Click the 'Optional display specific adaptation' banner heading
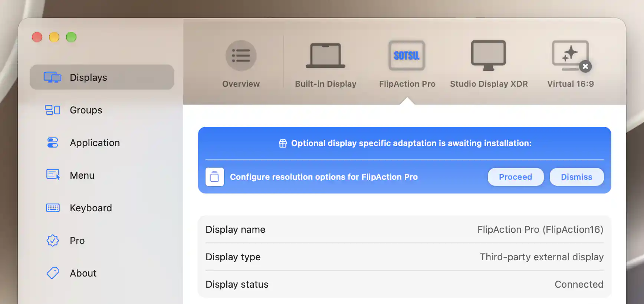The image size is (644, 304). pyautogui.click(x=411, y=143)
